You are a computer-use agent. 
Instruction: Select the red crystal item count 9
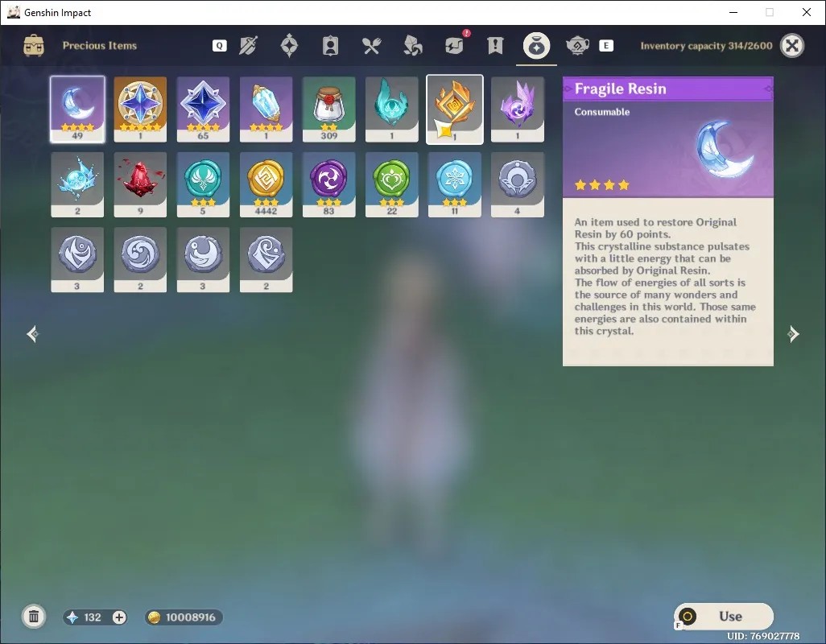[x=140, y=184]
